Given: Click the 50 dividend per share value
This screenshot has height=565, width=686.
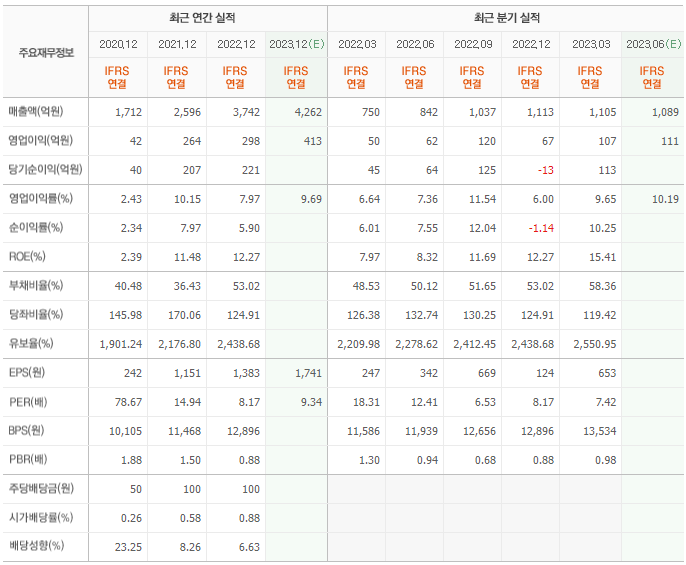Looking at the screenshot, I should point(136,489).
